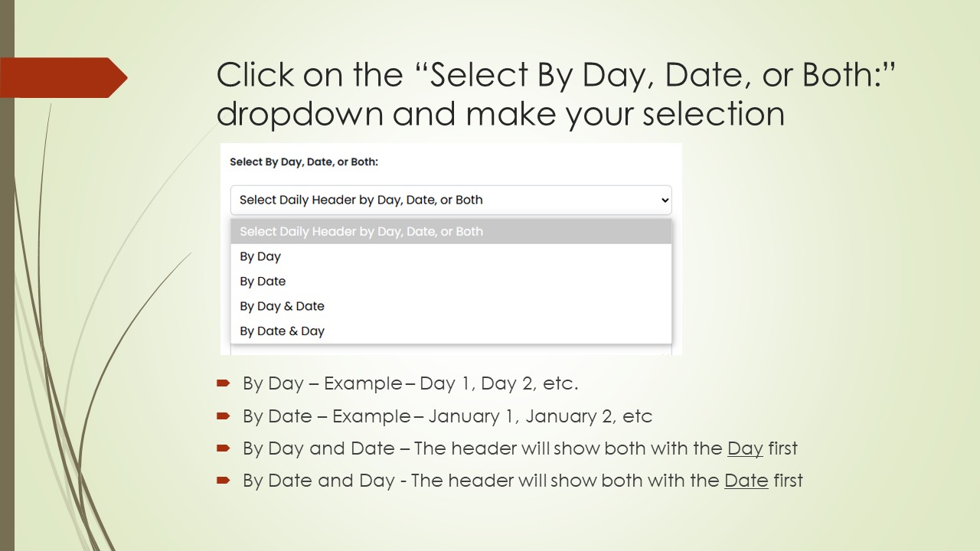
Task: Select the "January 1, January 2, etc" text
Action: pos(540,416)
